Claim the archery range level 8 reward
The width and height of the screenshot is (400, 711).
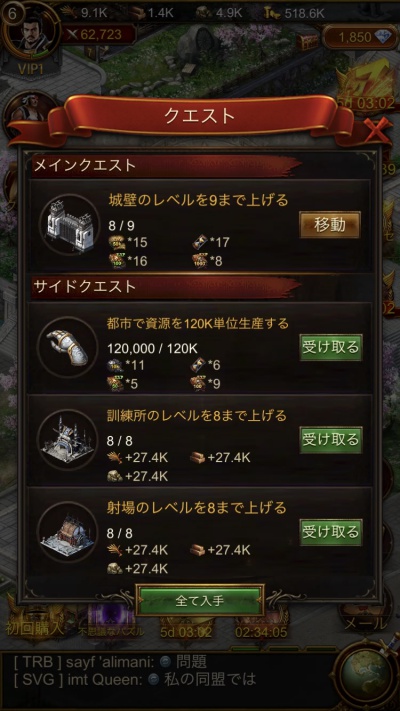tap(331, 532)
